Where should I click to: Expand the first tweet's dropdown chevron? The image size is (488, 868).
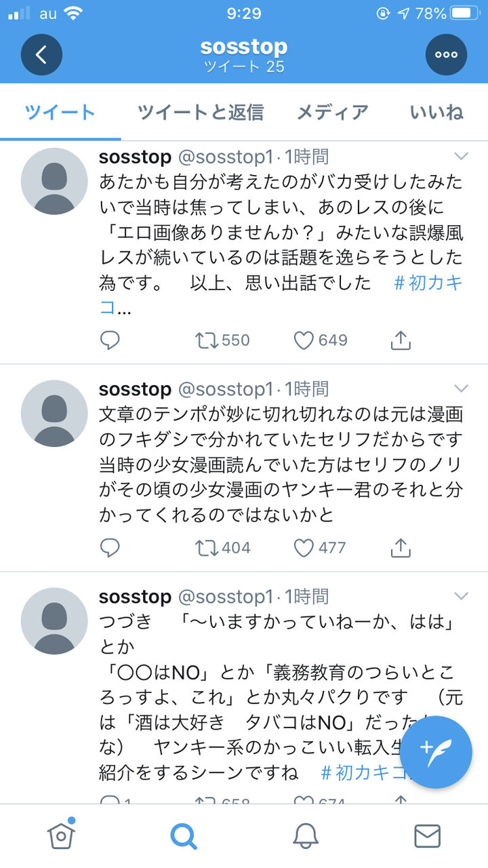click(x=461, y=157)
